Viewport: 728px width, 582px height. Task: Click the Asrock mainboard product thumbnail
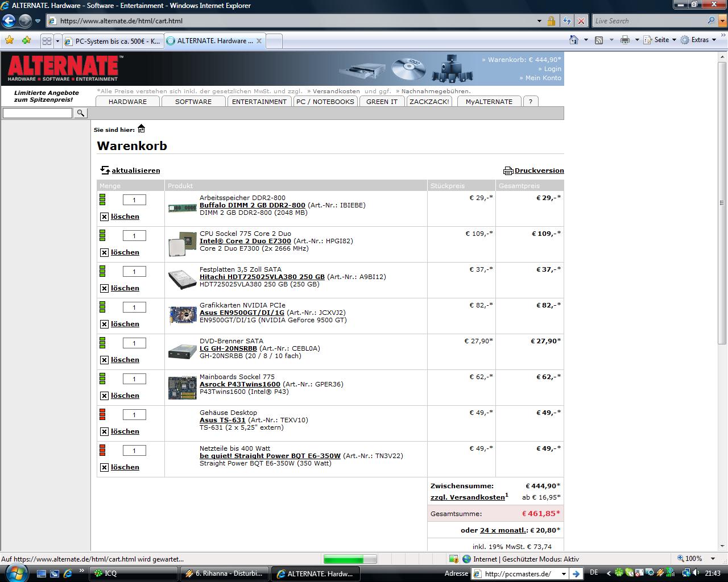(183, 388)
